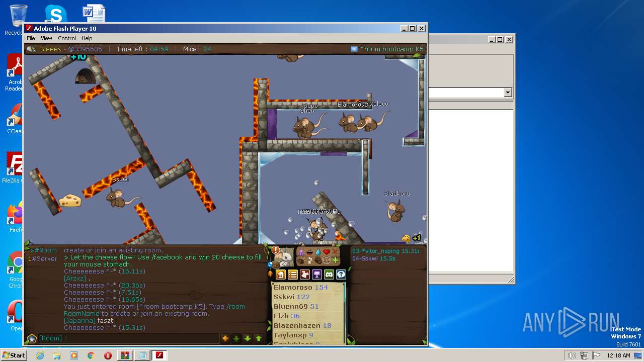Select the facepalm brown emote icon
The width and height of the screenshot is (644, 362).
[318, 260]
